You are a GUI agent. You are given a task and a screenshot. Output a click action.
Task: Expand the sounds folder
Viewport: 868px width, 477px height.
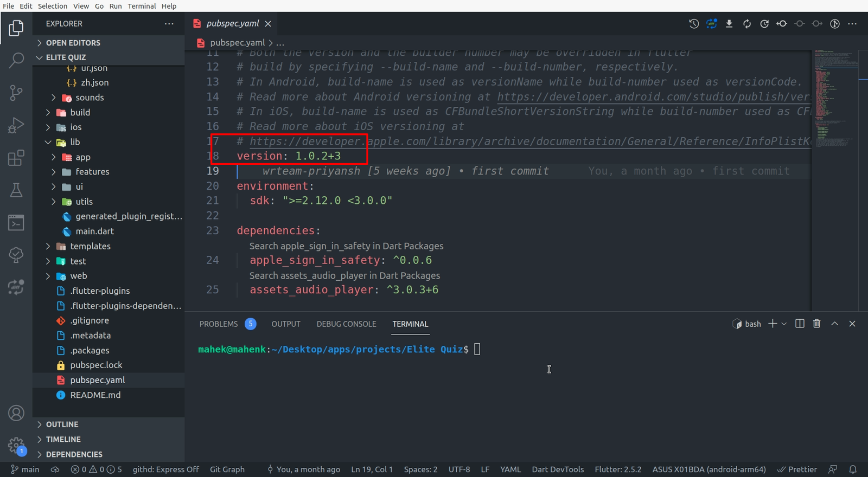(90, 98)
